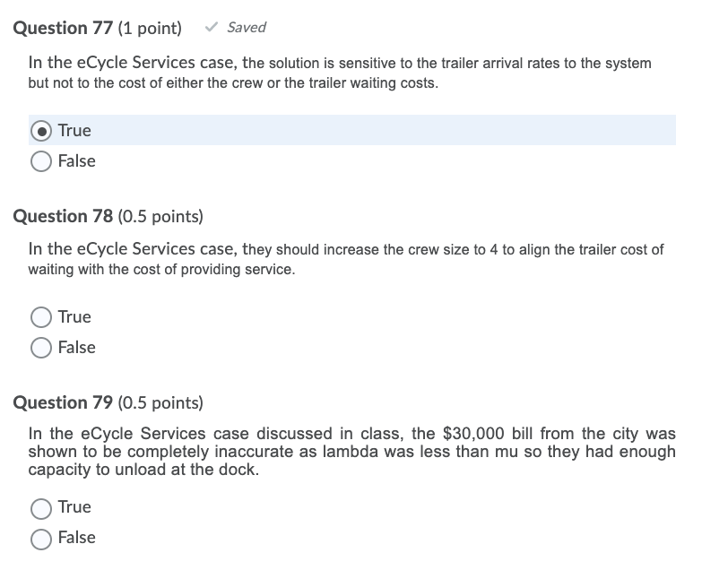Click the empty False radio circle under Question 79

40,538
